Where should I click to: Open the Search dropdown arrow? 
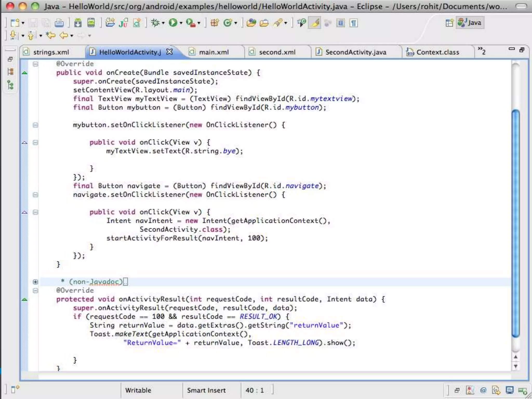(285, 23)
